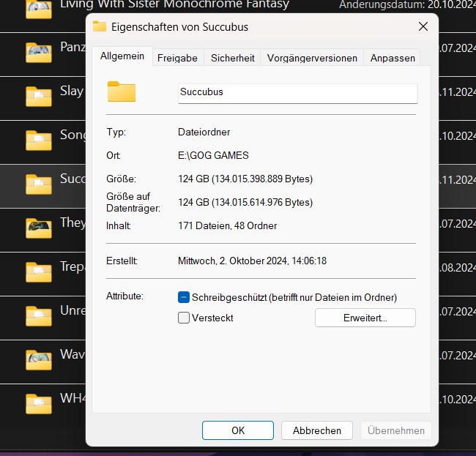
Task: Click the folder name field Succubus
Action: pyautogui.click(x=298, y=93)
